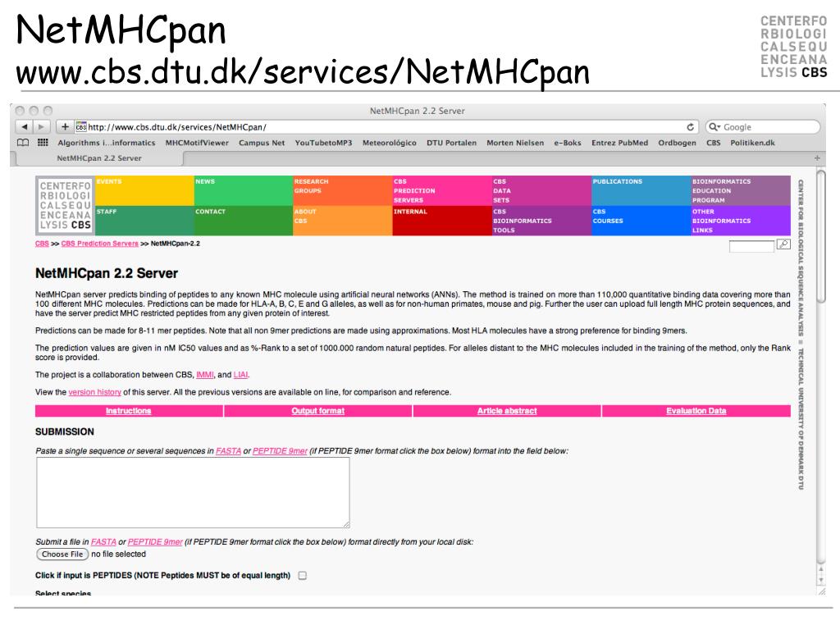Open the Article abstract tab
This screenshot has width=840, height=630.
click(507, 411)
